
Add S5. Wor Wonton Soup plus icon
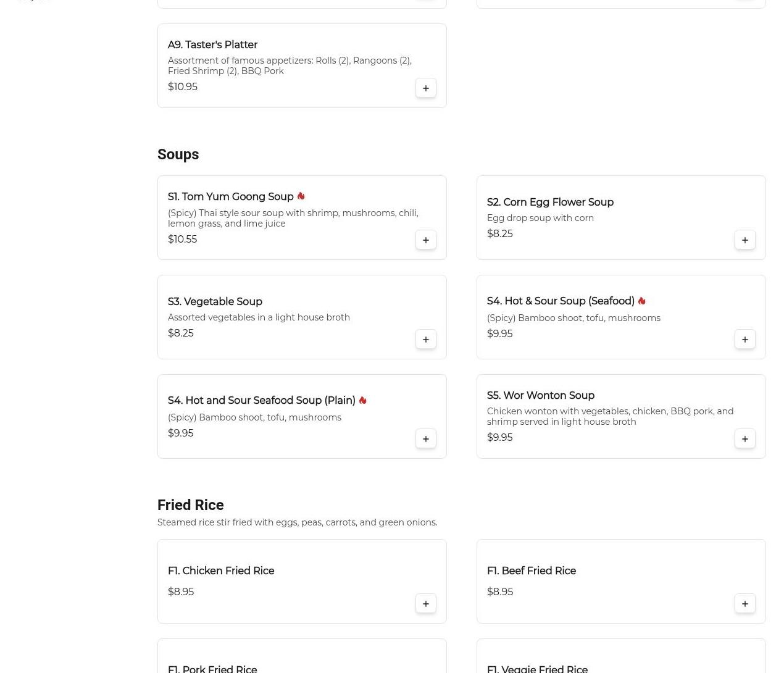point(744,438)
